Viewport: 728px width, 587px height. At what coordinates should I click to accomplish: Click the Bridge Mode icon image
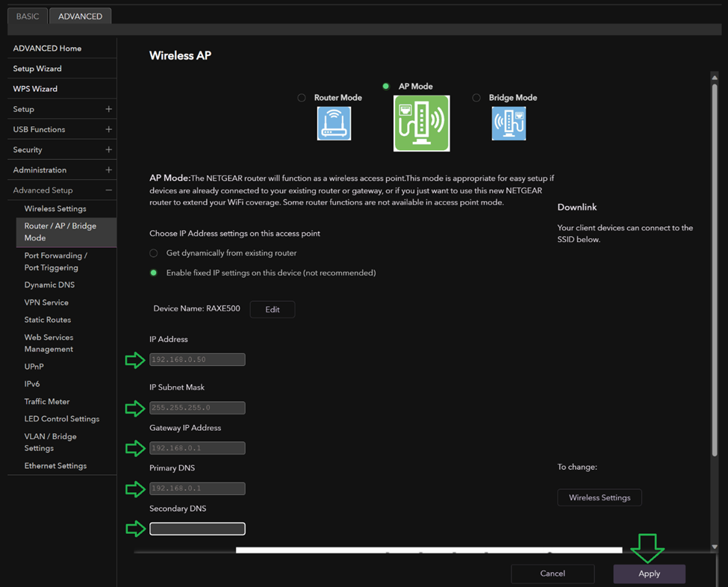pos(508,123)
